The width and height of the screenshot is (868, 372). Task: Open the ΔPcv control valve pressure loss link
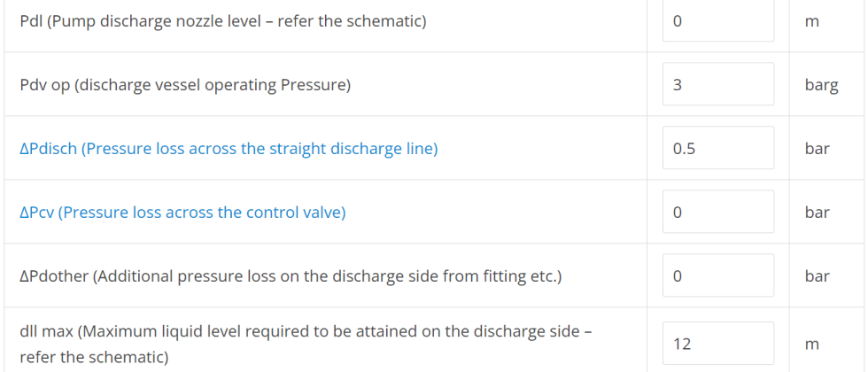coord(182,213)
